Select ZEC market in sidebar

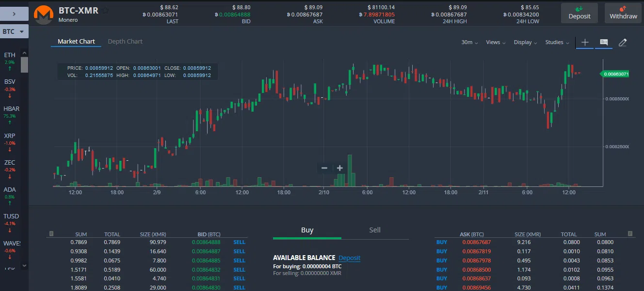coord(10,169)
